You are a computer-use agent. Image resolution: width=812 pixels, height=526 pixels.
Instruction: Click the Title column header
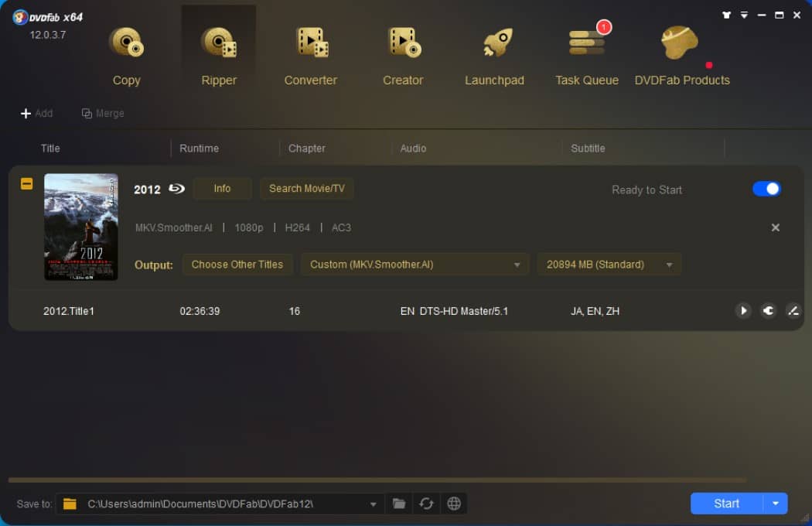[50, 149]
